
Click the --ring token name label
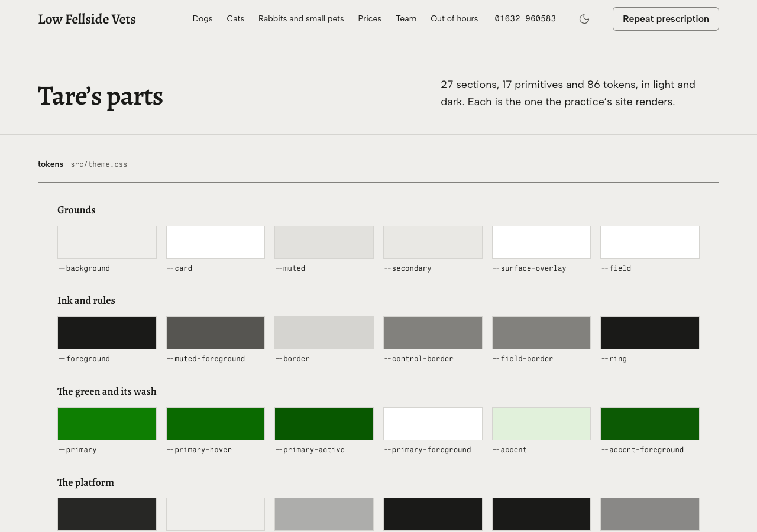pyautogui.click(x=614, y=359)
